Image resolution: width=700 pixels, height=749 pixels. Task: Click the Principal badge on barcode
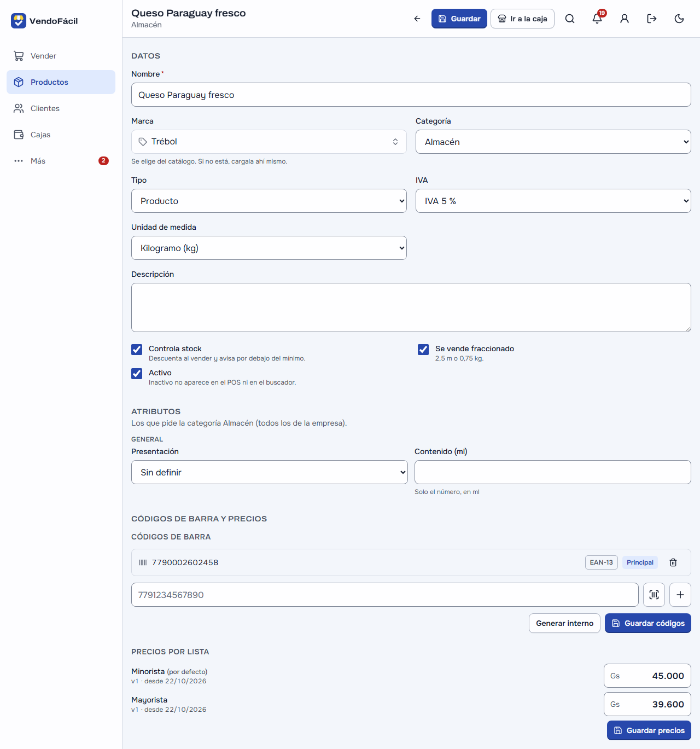click(x=640, y=562)
